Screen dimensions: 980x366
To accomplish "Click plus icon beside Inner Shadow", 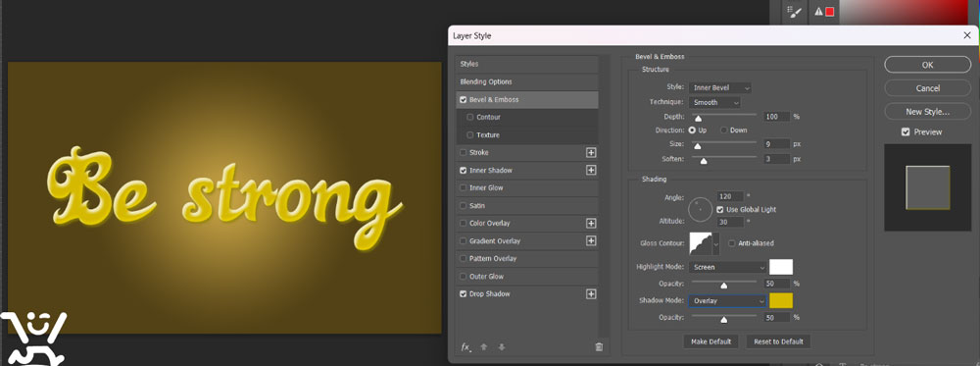I will click(x=591, y=170).
